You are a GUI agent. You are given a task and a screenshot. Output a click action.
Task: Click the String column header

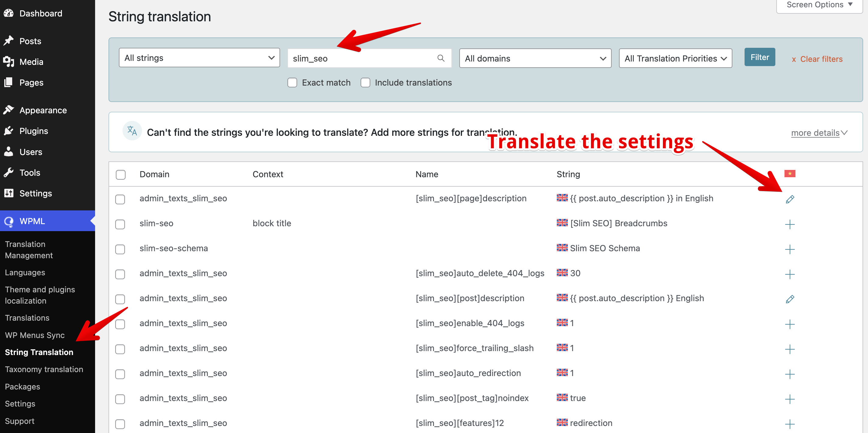(568, 174)
